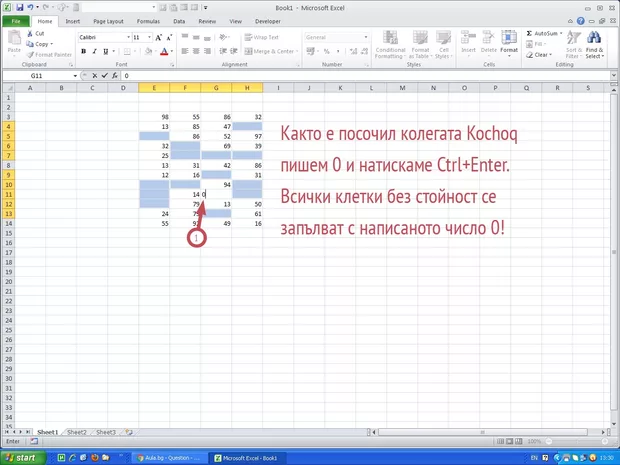The image size is (620, 465).
Task: Expand the underline style dropdown arrow
Action: click(113, 51)
